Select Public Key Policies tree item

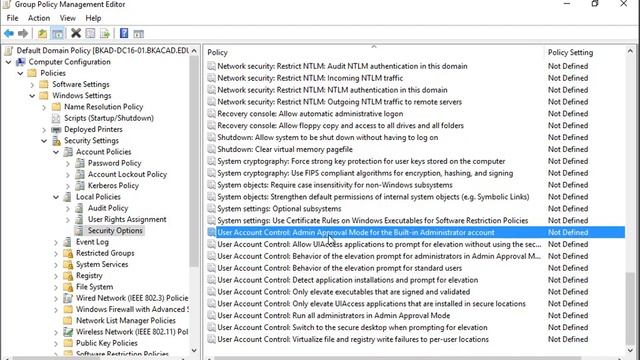107,343
